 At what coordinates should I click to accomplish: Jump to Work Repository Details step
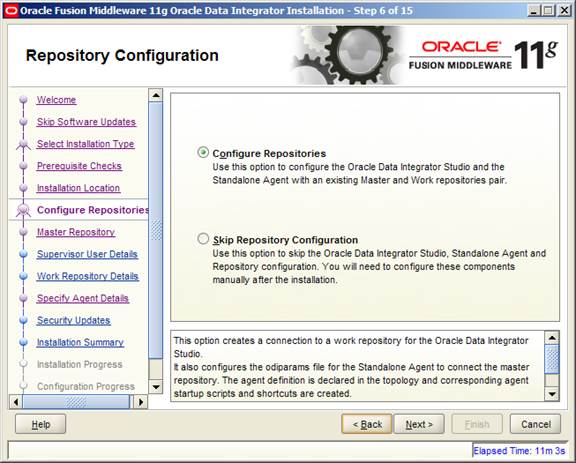coord(88,276)
